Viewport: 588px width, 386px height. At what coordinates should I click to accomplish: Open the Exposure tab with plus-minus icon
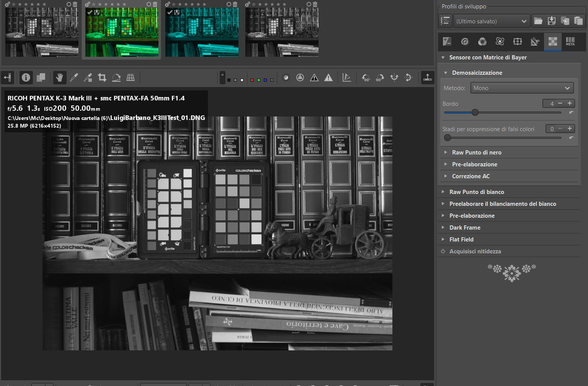[447, 41]
